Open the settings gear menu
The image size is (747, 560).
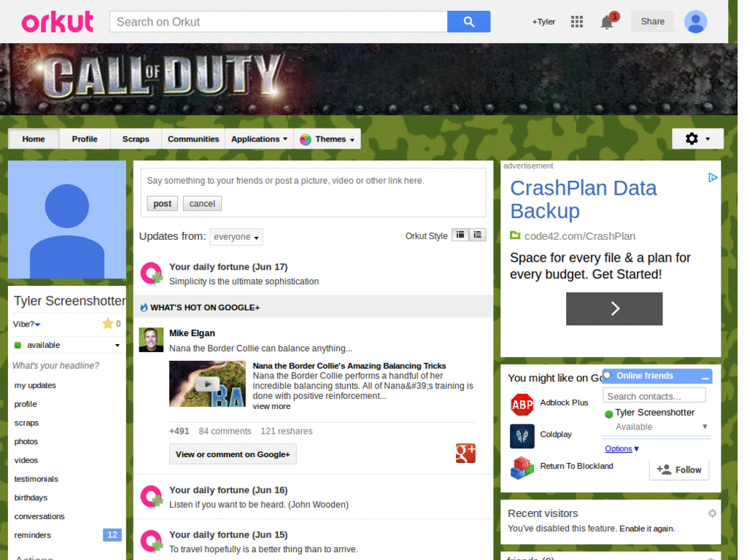point(697,139)
